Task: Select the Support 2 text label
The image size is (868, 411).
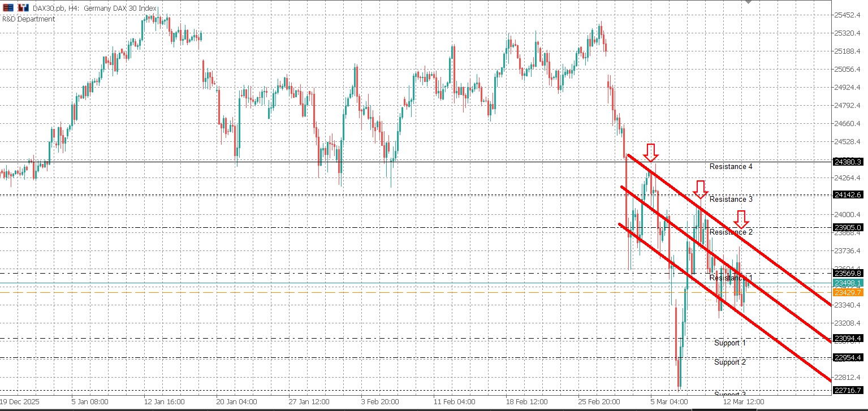Action: pyautogui.click(x=731, y=362)
